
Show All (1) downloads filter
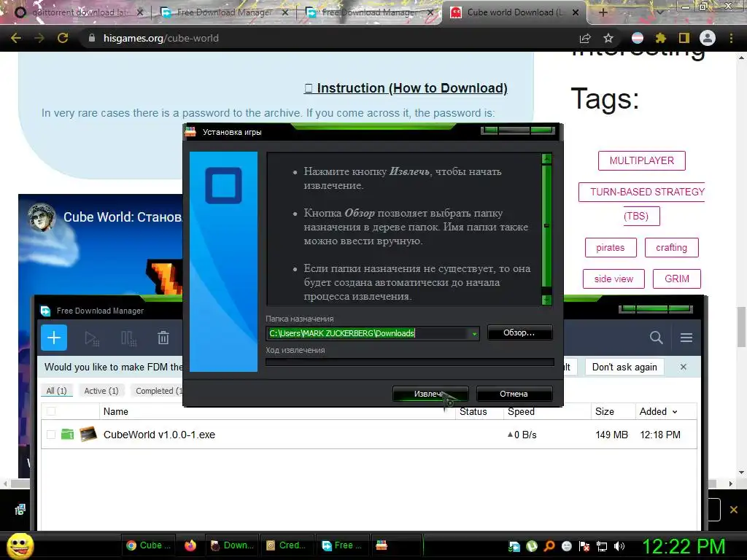pos(56,391)
